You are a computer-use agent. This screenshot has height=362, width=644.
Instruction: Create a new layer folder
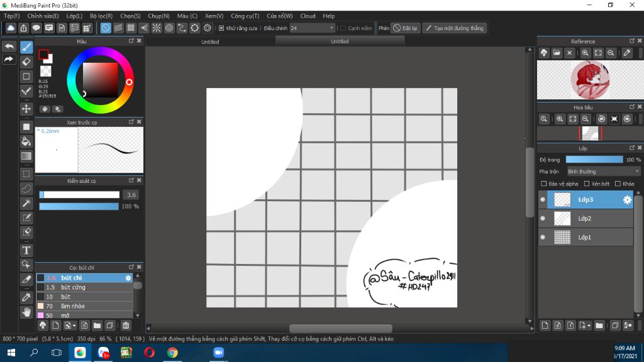tap(599, 326)
